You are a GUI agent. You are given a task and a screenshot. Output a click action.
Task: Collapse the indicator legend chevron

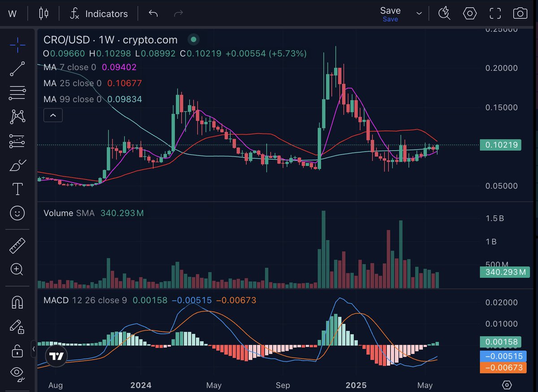(53, 115)
